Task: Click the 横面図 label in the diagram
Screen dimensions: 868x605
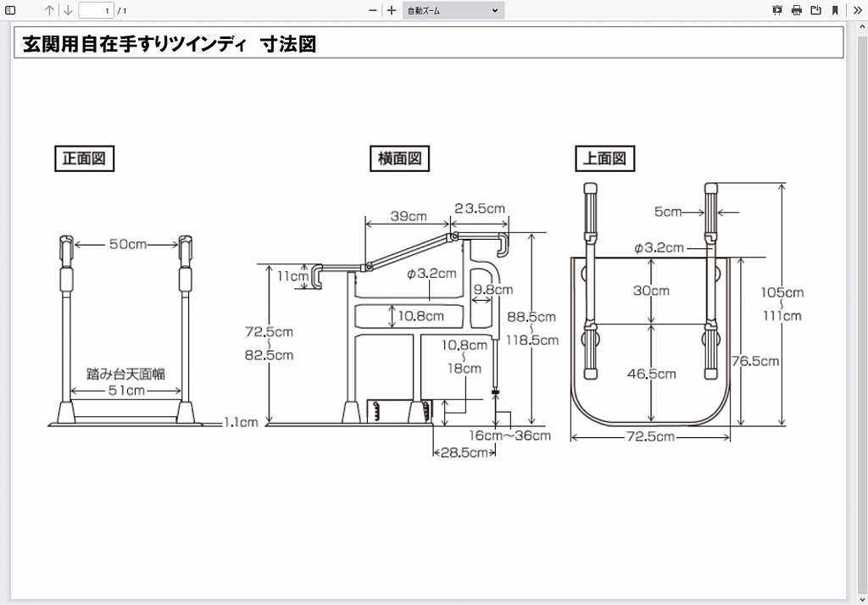Action: 398,158
